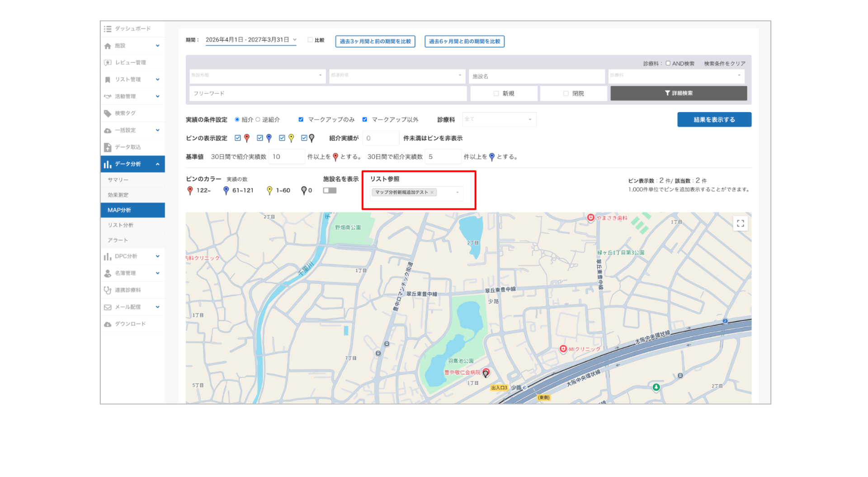The image size is (868, 477).
Task: Expand the 施設 sidebar menu
Action: tap(157, 46)
